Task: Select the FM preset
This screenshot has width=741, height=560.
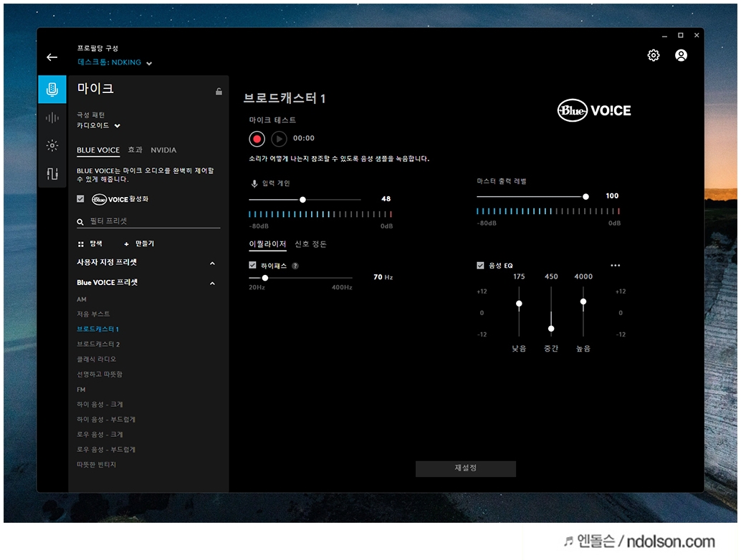Action: pos(81,390)
